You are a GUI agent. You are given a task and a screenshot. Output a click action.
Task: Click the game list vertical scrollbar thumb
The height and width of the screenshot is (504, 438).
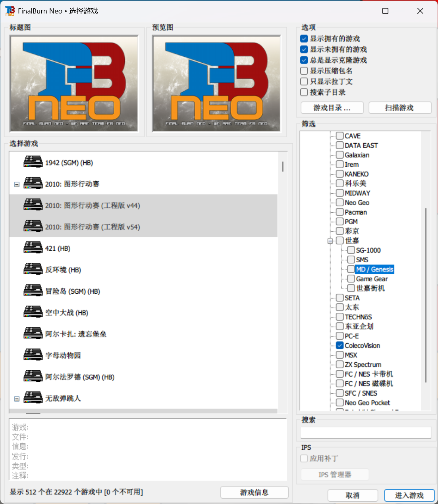(283, 166)
